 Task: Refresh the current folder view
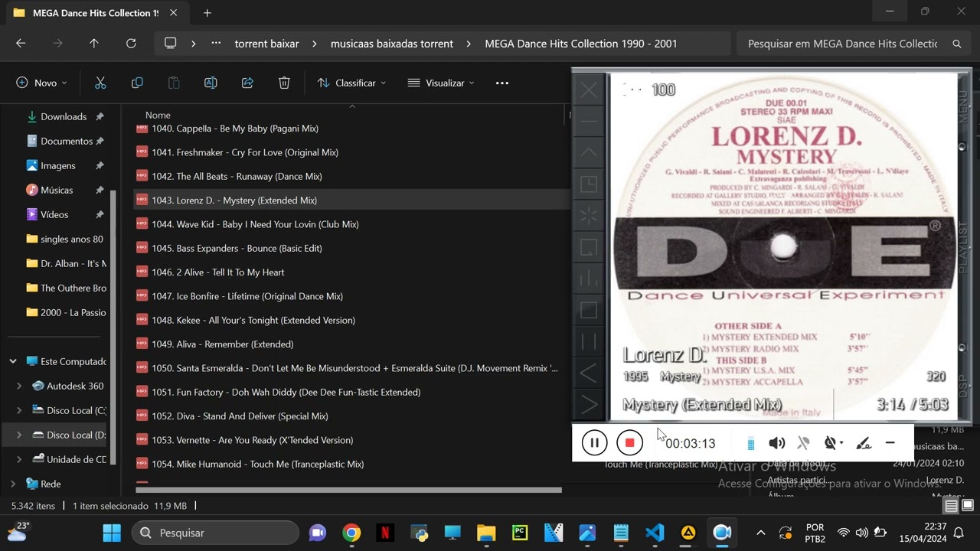pos(131,44)
